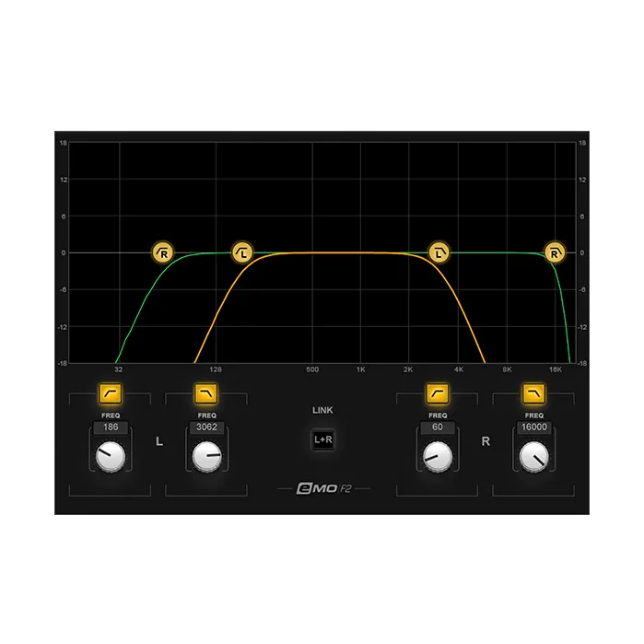
Task: Click the R channel label
Action: (x=486, y=441)
